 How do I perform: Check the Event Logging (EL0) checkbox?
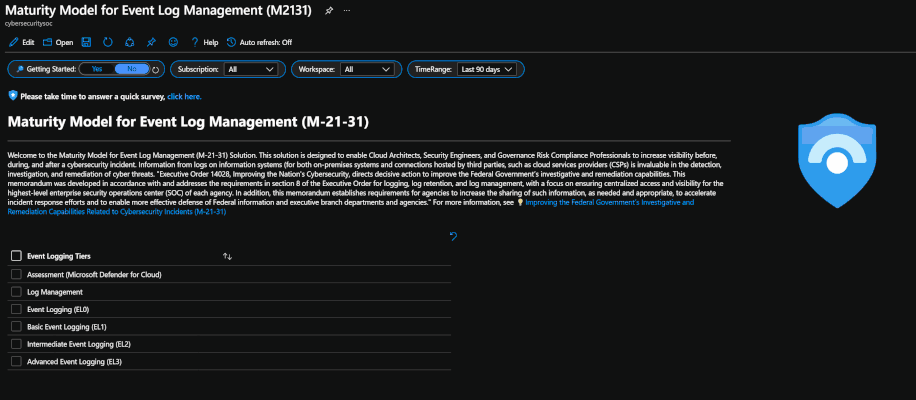click(16, 309)
